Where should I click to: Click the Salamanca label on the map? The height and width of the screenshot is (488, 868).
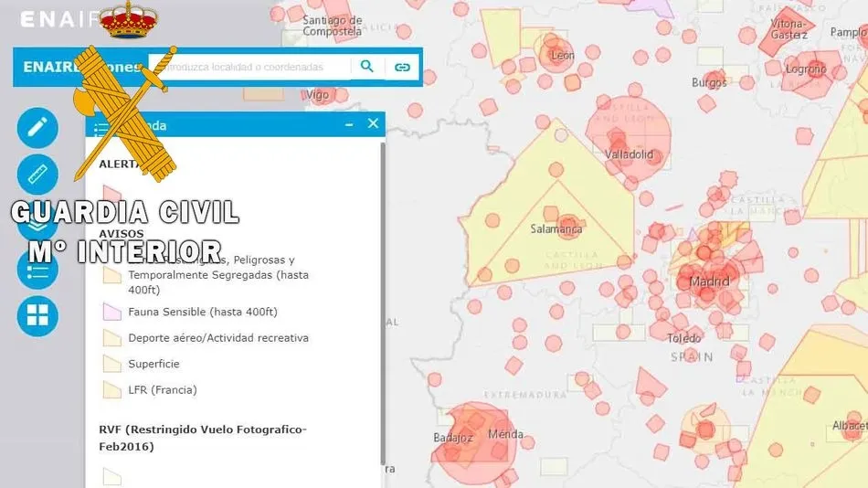pyautogui.click(x=556, y=228)
